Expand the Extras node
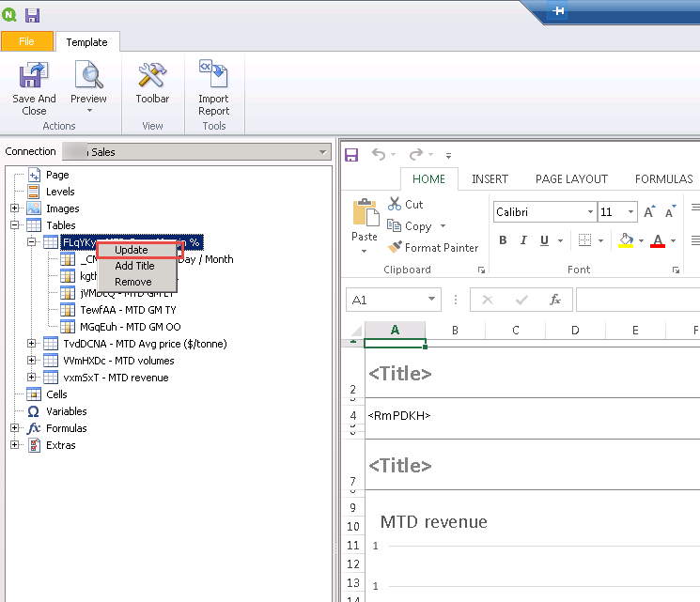This screenshot has width=700, height=602. pos(15,445)
